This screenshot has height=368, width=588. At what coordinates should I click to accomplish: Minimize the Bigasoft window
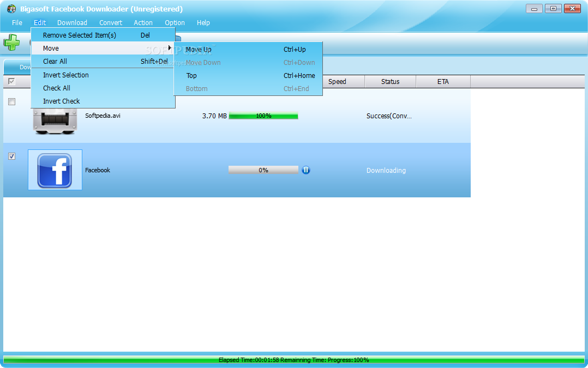(534, 9)
